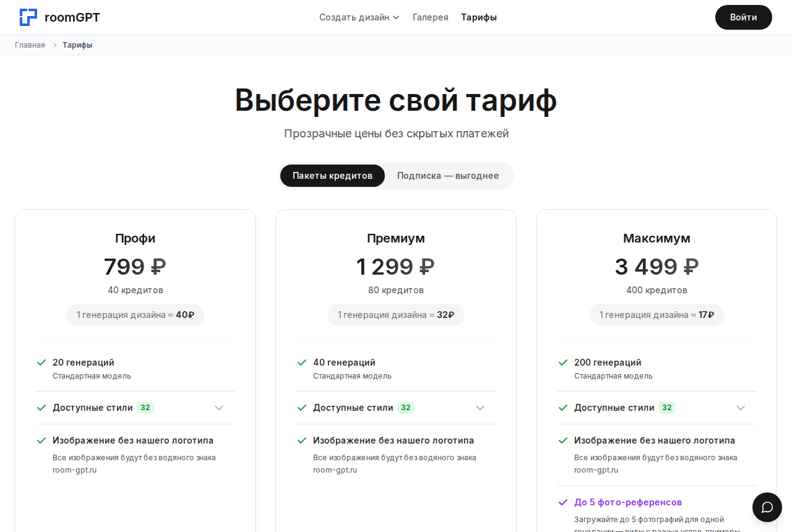Click the roomGPT logo icon

28,17
